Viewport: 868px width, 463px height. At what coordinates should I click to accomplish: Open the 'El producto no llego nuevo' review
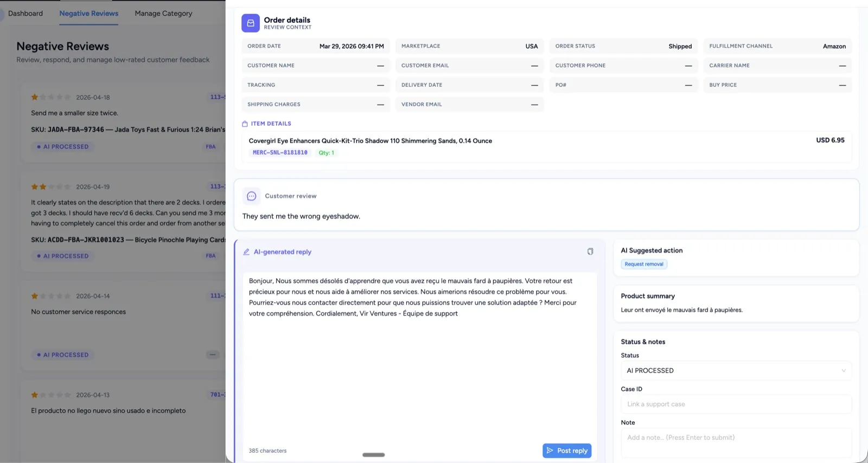108,411
